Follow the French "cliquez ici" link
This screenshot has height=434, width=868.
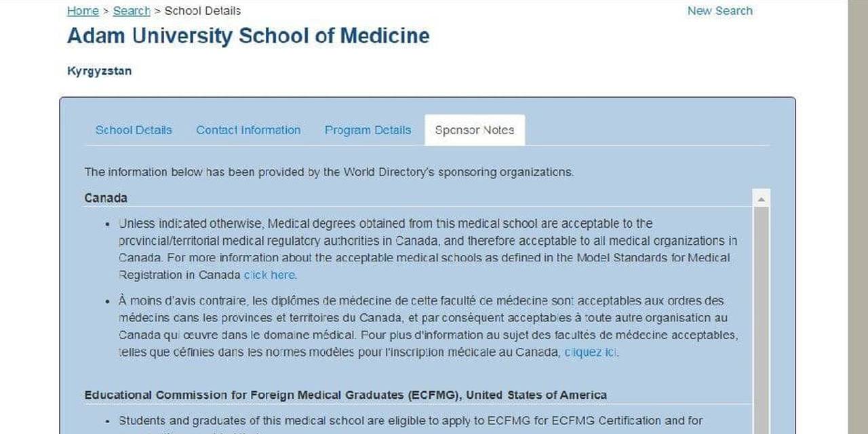(591, 353)
